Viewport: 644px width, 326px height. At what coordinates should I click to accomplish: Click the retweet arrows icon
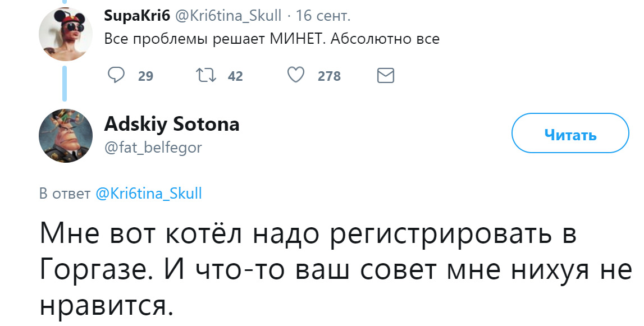(206, 76)
